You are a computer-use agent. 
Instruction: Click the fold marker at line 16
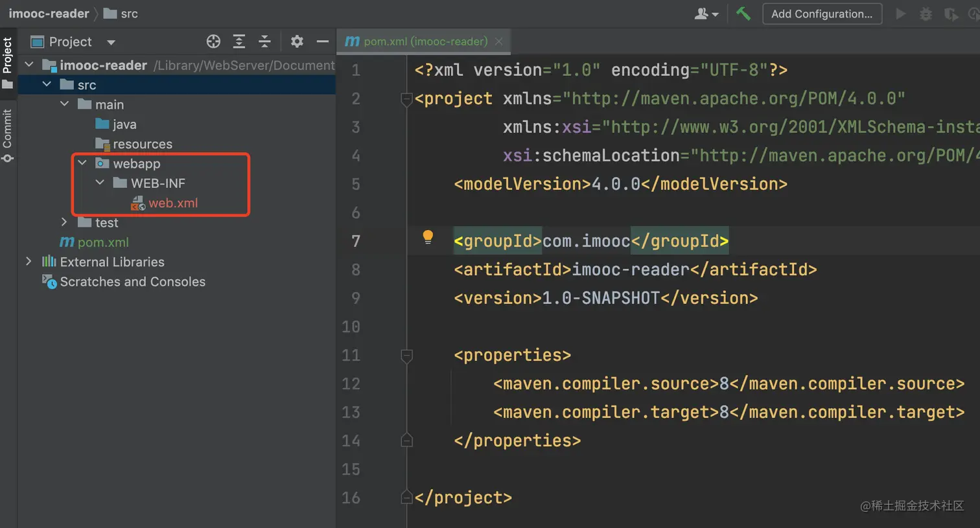[407, 498]
